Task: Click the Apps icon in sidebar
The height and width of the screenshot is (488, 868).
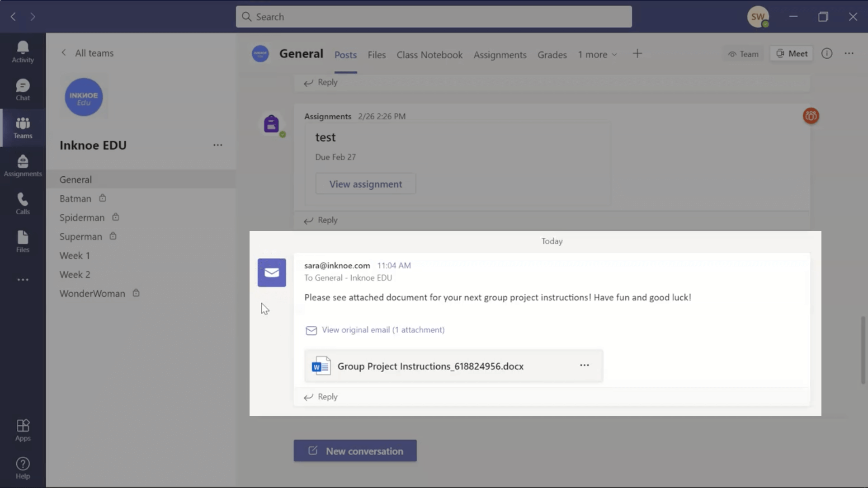Action: (23, 430)
